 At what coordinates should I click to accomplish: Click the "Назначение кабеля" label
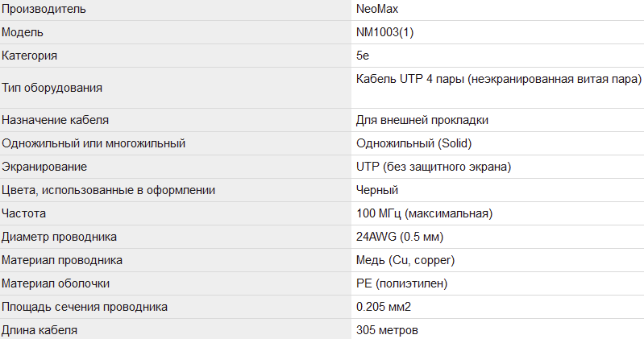click(x=56, y=120)
